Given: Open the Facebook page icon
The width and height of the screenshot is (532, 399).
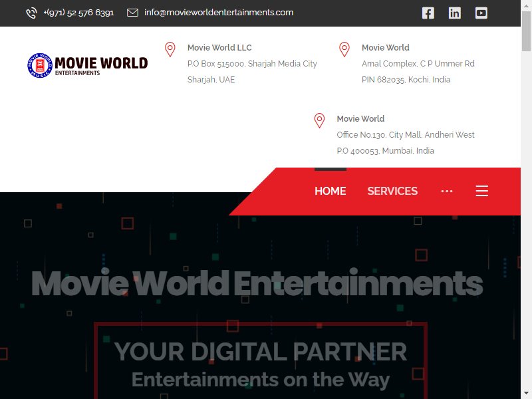Looking at the screenshot, I should point(428,13).
